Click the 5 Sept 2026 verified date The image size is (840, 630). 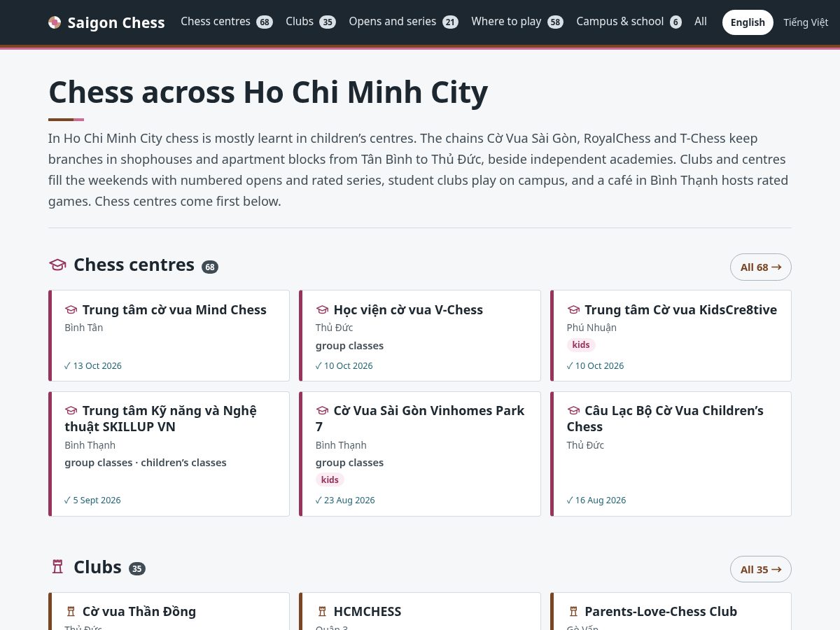tap(92, 500)
